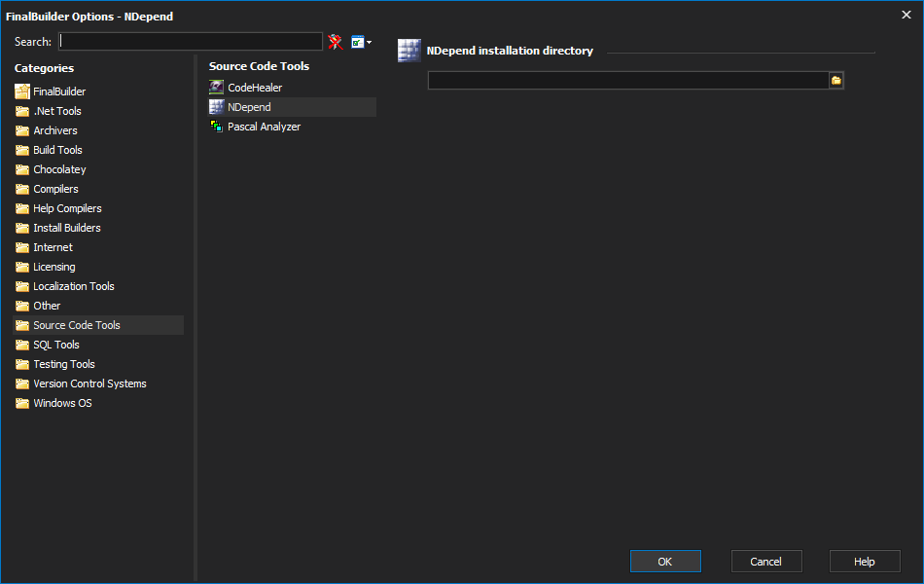Viewport: 924px width, 584px height.
Task: Click the Source Code Tools folder icon
Action: [22, 325]
